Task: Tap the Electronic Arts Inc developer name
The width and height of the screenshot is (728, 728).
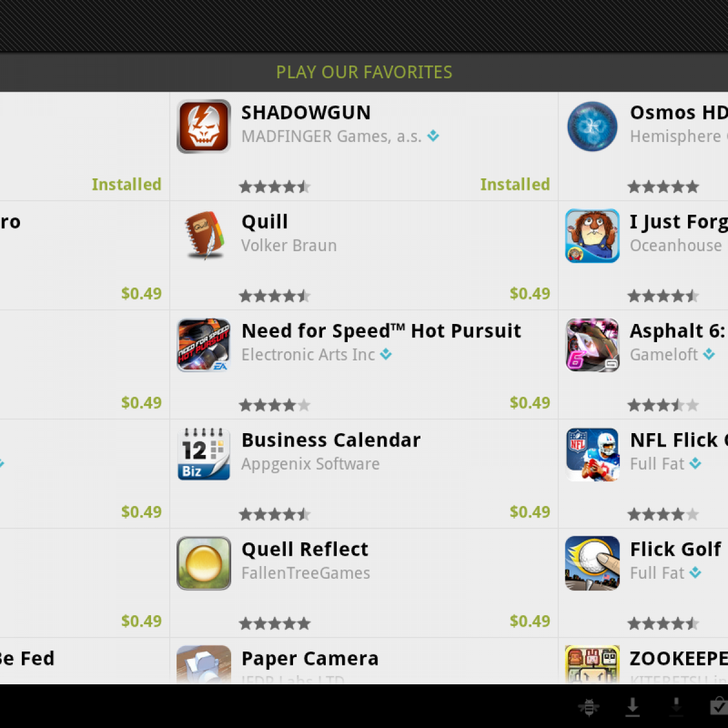Action: click(x=308, y=355)
